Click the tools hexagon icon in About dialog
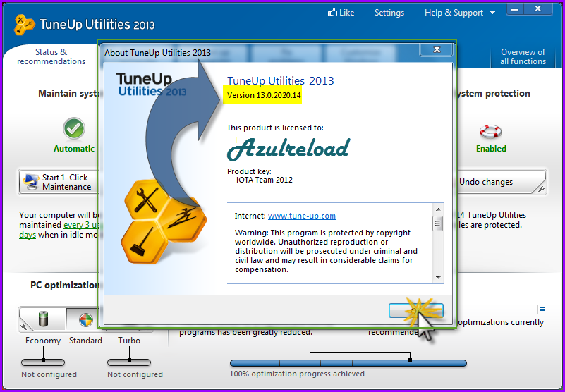Image resolution: width=565 pixels, height=392 pixels. click(147, 200)
